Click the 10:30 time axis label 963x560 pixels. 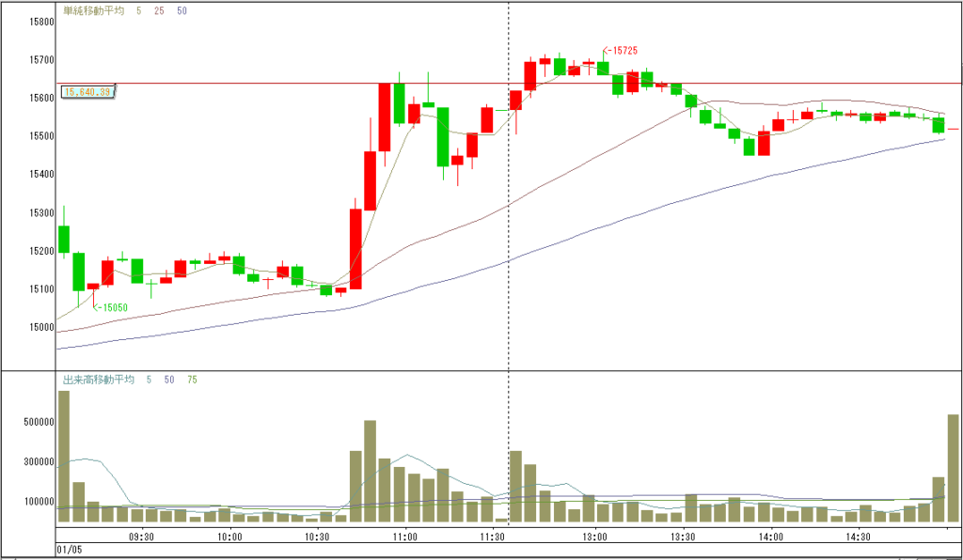click(x=317, y=537)
